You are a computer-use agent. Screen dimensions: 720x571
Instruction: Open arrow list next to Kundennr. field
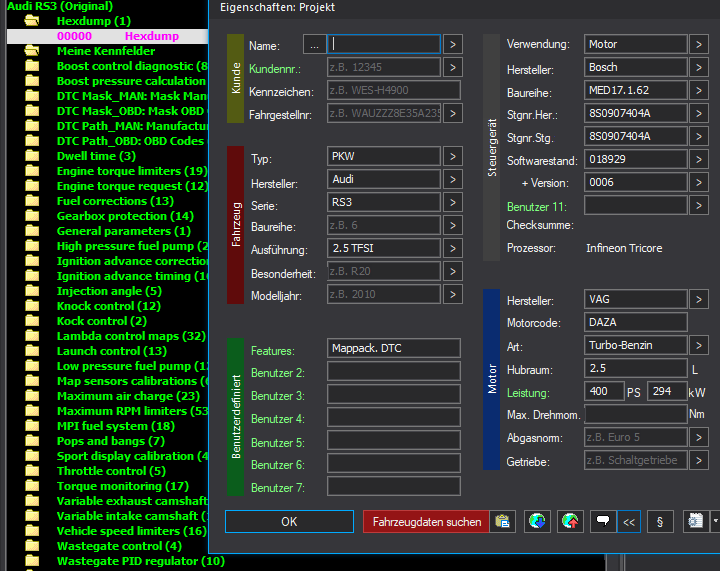453,67
